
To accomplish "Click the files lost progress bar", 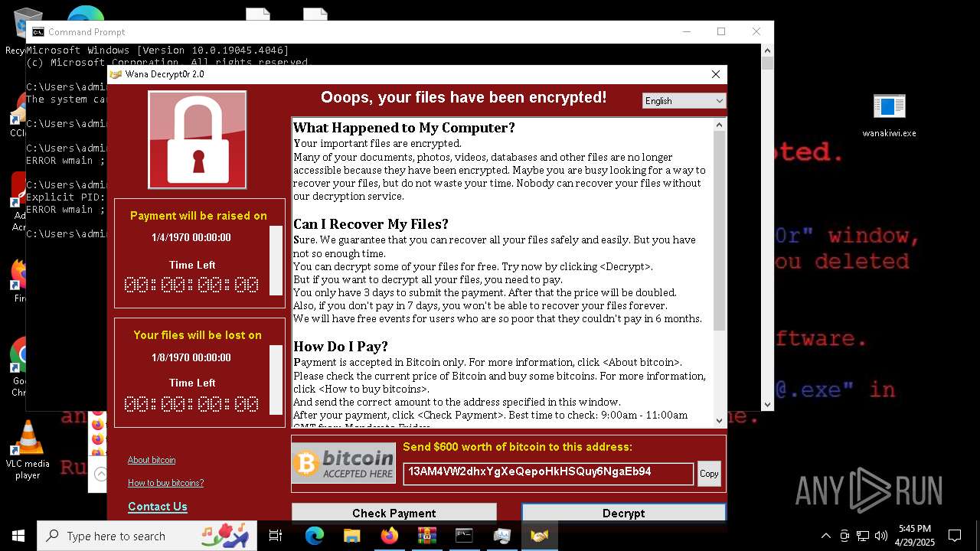I will 276,380.
